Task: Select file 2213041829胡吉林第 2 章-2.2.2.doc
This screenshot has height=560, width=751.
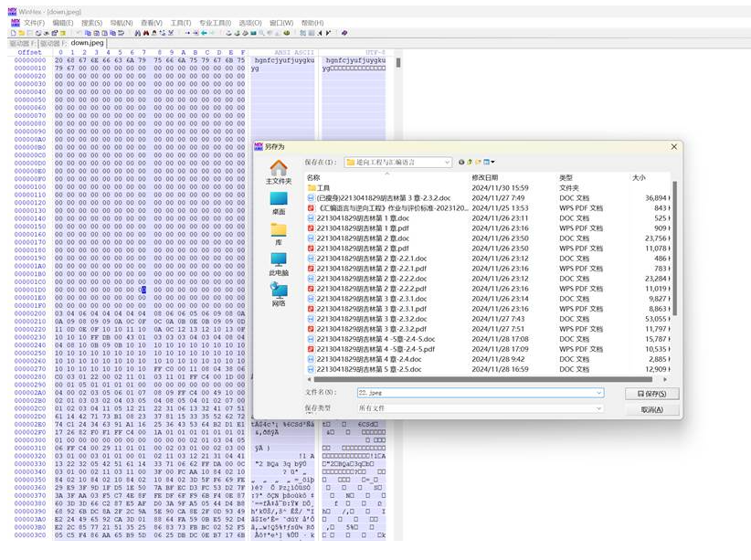Action: tap(367, 279)
